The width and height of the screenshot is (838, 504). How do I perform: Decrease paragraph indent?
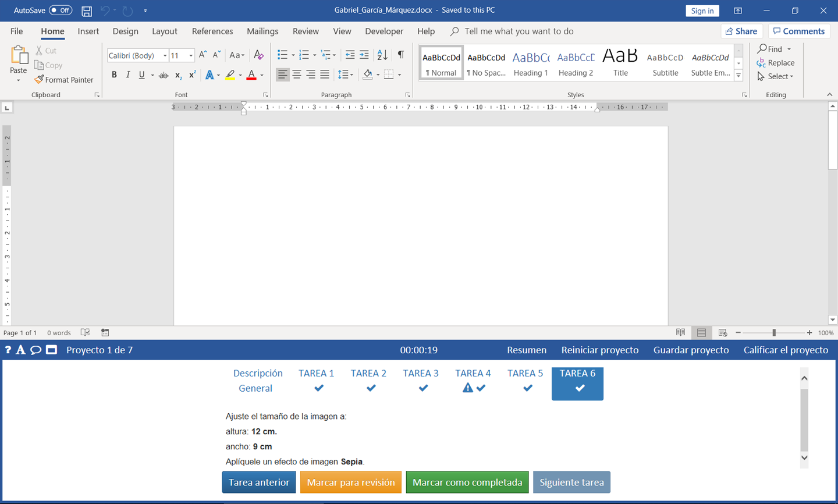(350, 55)
